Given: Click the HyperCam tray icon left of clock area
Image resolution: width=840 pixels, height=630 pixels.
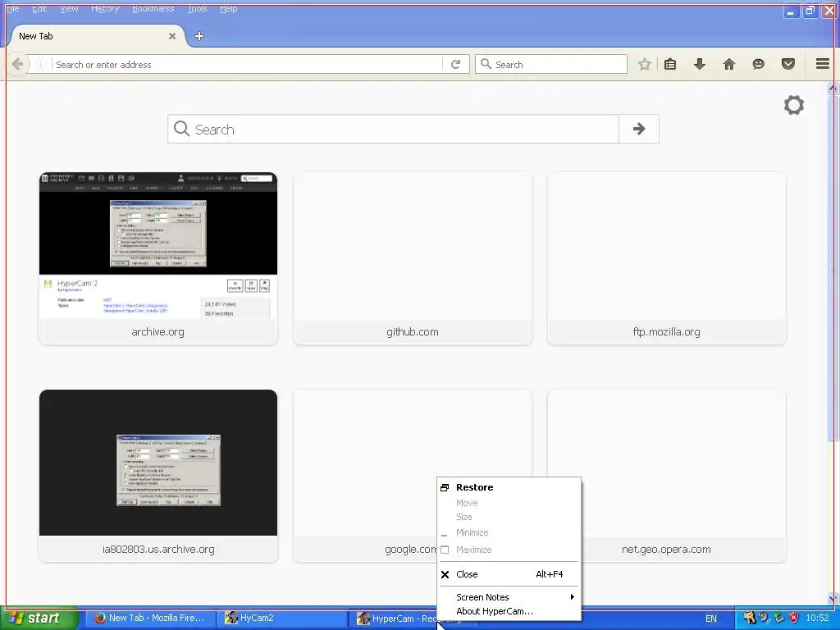Looking at the screenshot, I should 750,619.
